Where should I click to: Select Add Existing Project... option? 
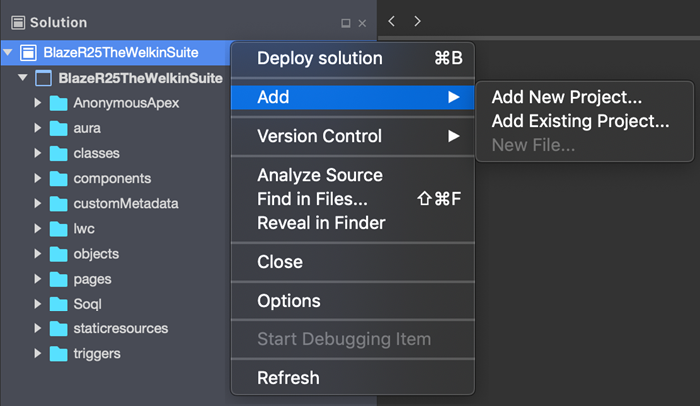(580, 121)
